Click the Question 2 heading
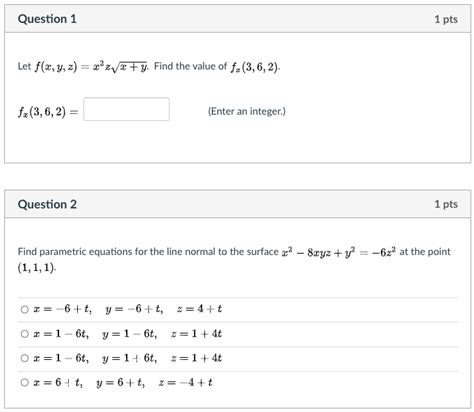The width and height of the screenshot is (474, 412). [x=47, y=204]
